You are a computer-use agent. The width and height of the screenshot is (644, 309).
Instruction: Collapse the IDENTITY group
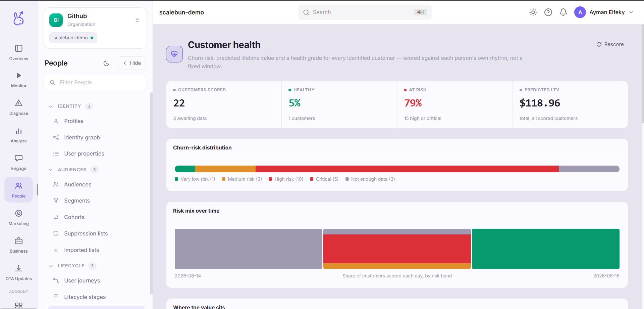click(x=51, y=106)
